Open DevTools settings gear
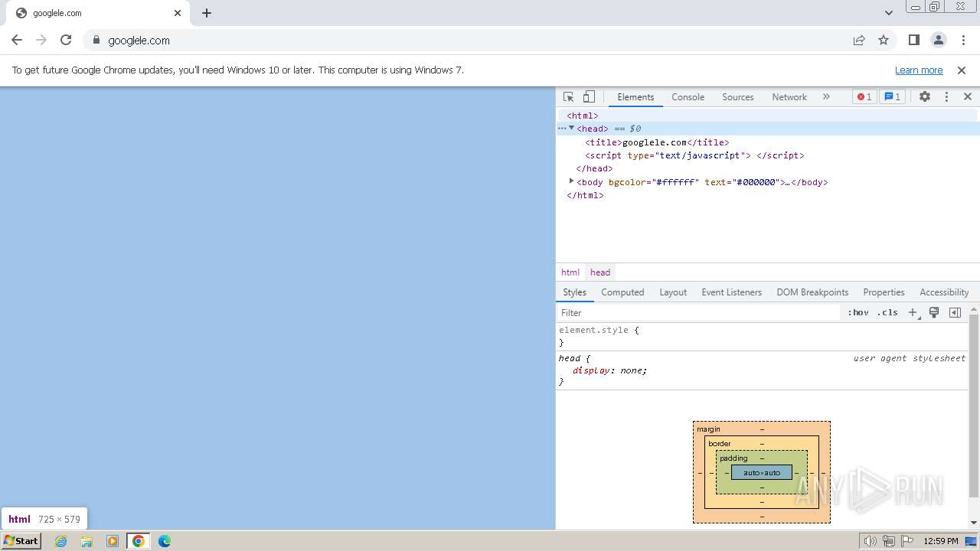The height and width of the screenshot is (551, 980). pos(925,97)
